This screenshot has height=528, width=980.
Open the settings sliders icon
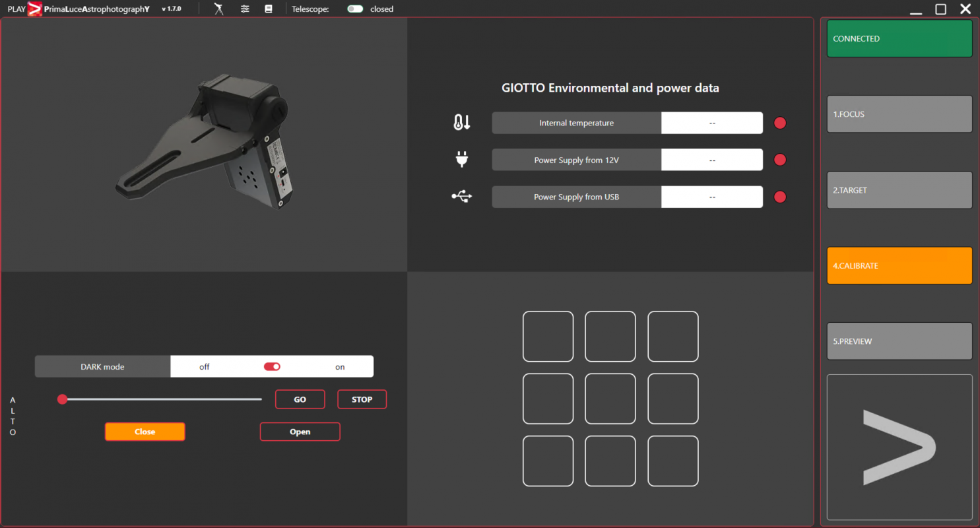[x=245, y=9]
